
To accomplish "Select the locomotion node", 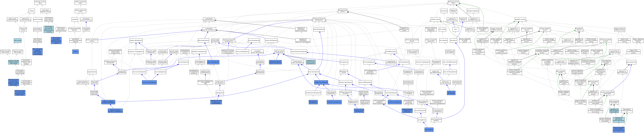I will (444, 11).
